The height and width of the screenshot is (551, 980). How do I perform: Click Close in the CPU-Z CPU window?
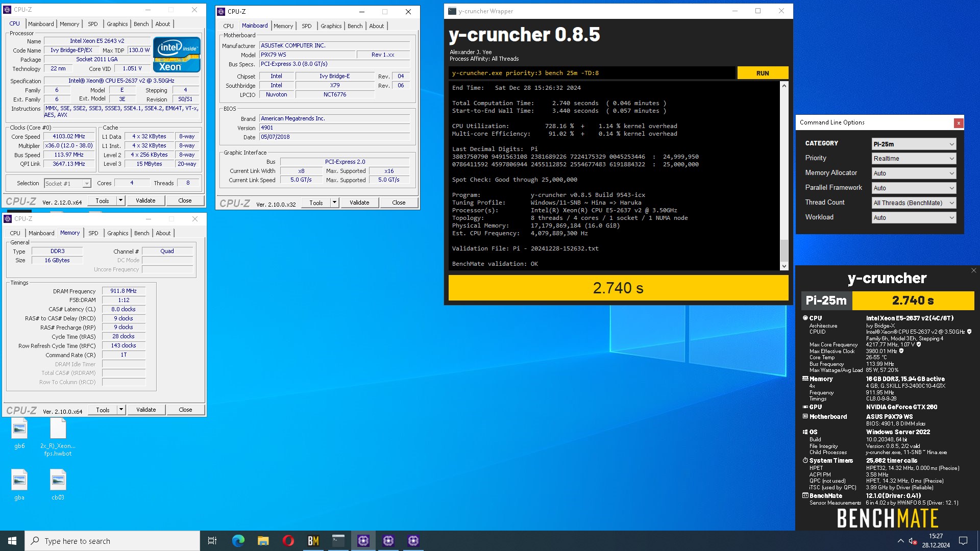click(x=185, y=201)
